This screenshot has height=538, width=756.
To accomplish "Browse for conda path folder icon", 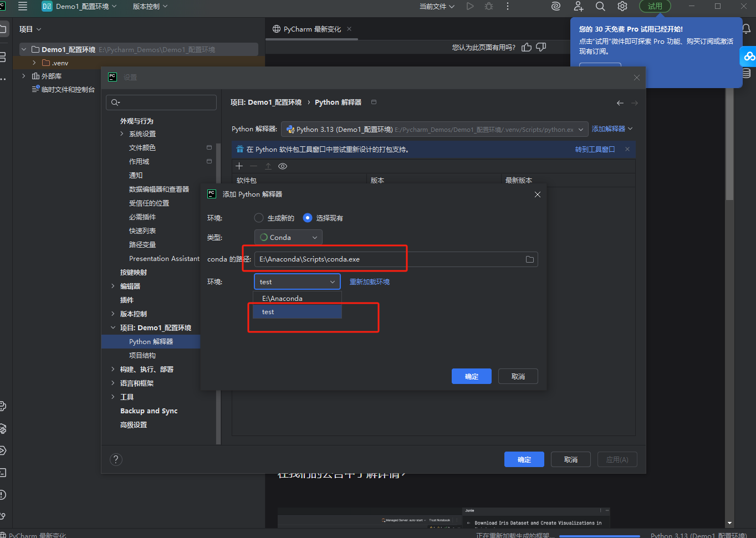I will 530,259.
